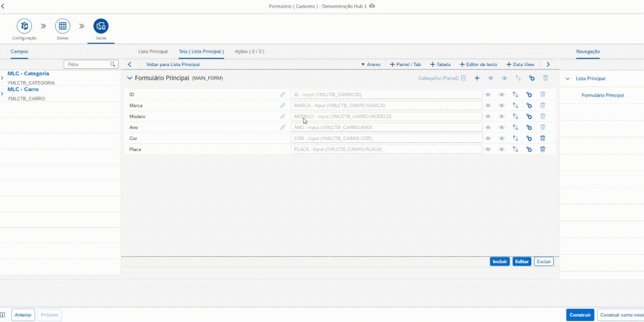Click the back arrow at top left
This screenshot has width=644, height=322.
(x=3, y=6)
